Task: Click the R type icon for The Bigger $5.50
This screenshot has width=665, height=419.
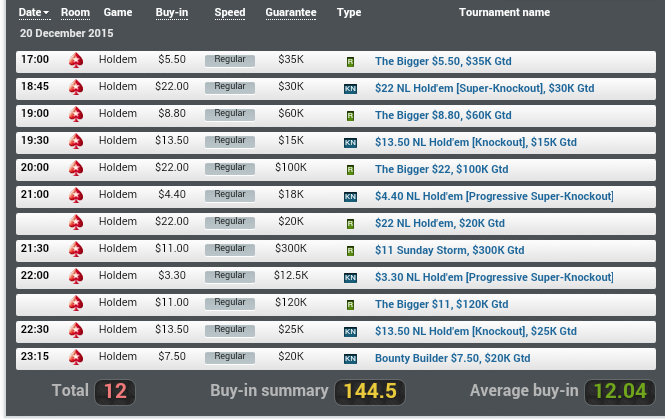Action: click(350, 62)
